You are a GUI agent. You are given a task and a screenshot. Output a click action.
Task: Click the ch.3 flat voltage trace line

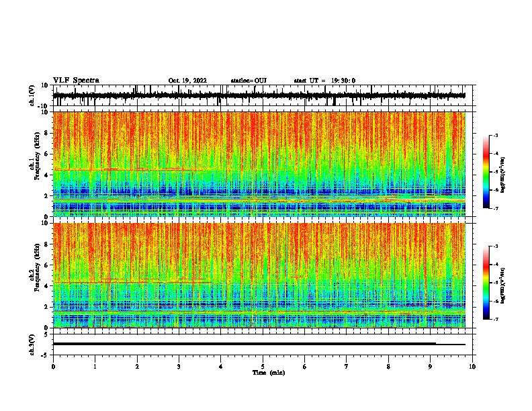259,344
